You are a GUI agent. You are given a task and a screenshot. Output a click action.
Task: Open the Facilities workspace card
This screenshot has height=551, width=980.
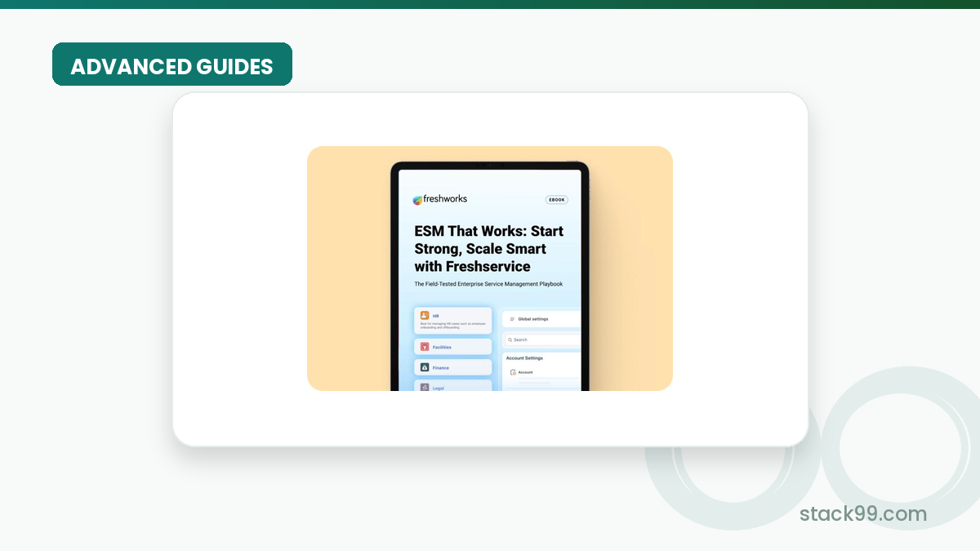[x=453, y=347]
